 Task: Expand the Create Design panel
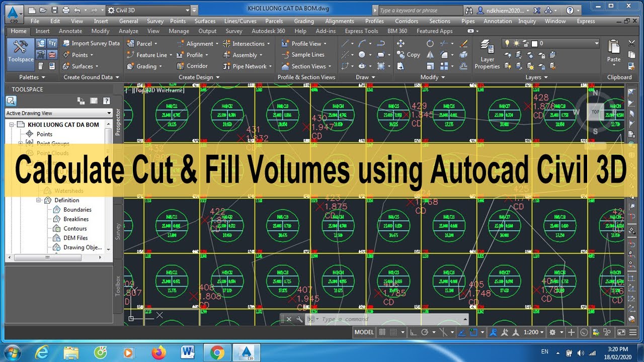pyautogui.click(x=199, y=77)
